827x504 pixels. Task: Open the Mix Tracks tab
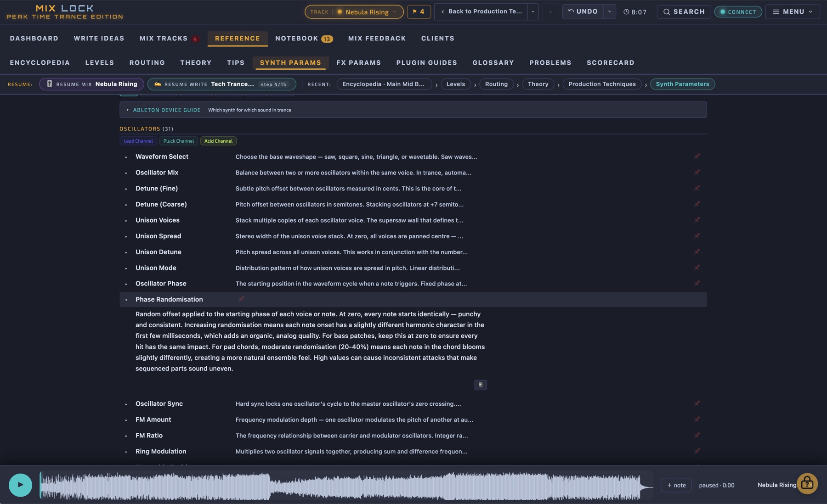(x=169, y=39)
